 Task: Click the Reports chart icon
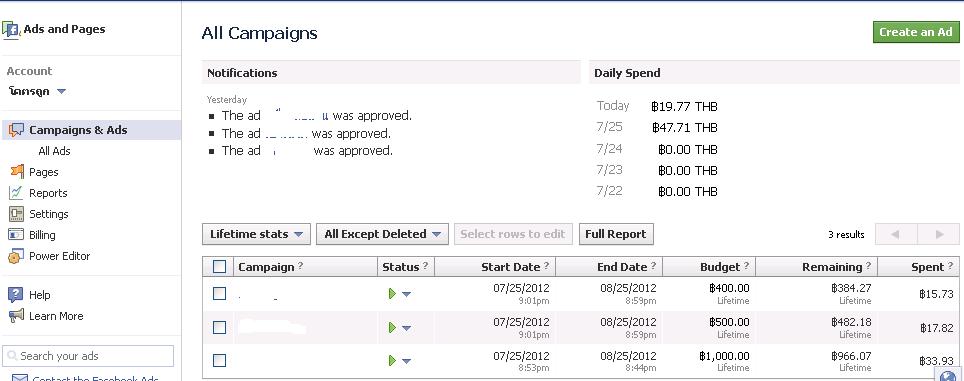(x=16, y=193)
